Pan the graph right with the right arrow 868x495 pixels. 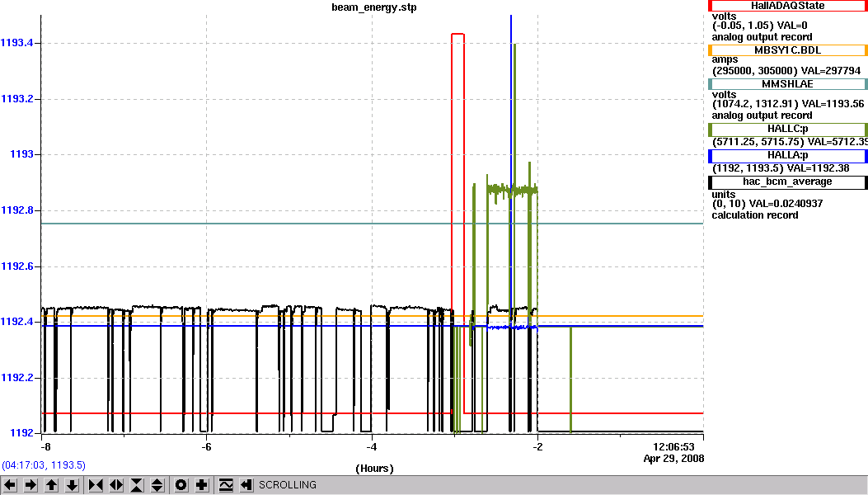pyautogui.click(x=30, y=486)
